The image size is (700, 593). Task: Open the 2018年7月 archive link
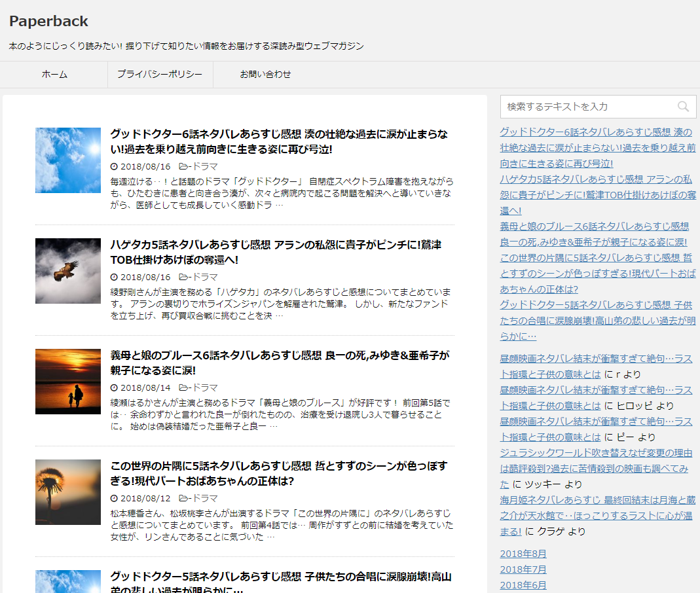click(523, 569)
